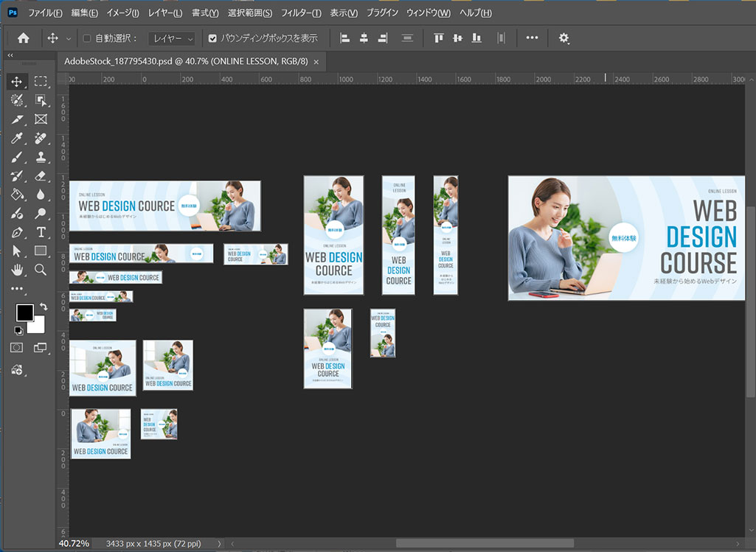This screenshot has width=756, height=552.
Task: Select the Slice tool
Action: 17,119
